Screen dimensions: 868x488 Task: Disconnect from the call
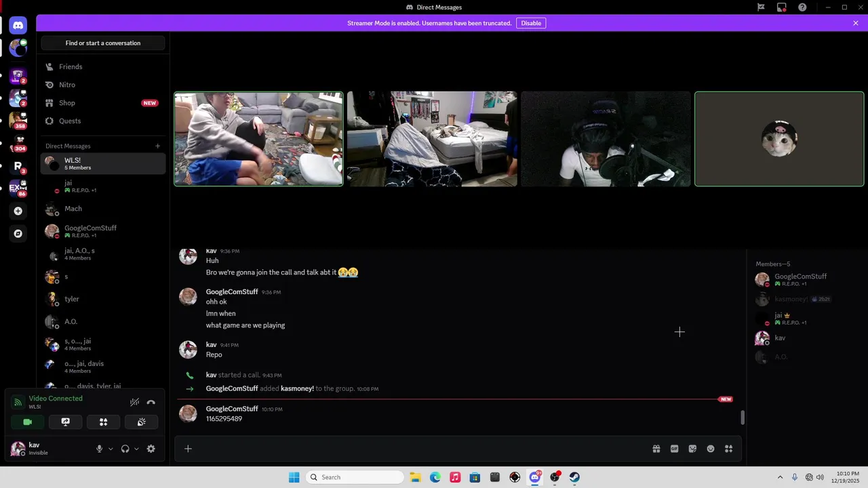pos(151,402)
